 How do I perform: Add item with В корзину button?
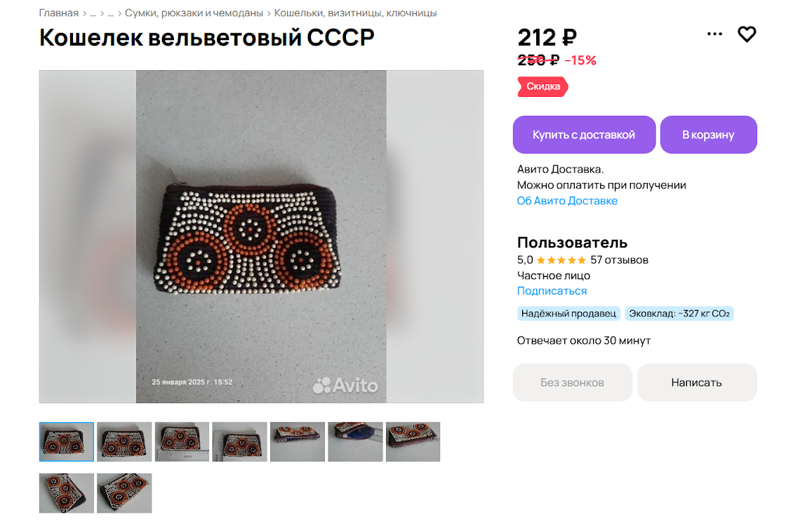708,135
